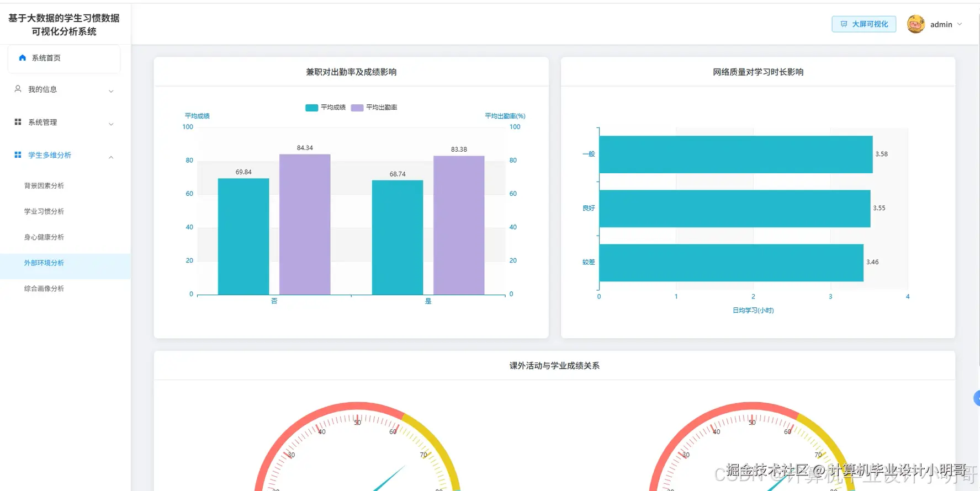Viewport: 980px width, 491px height.
Task: Open 学业习惯分析 submenu item
Action: [44, 211]
